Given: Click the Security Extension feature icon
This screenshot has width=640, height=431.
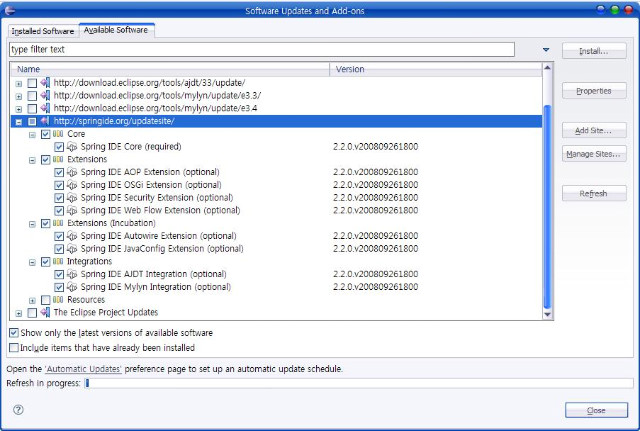Looking at the screenshot, I should pos(72,198).
